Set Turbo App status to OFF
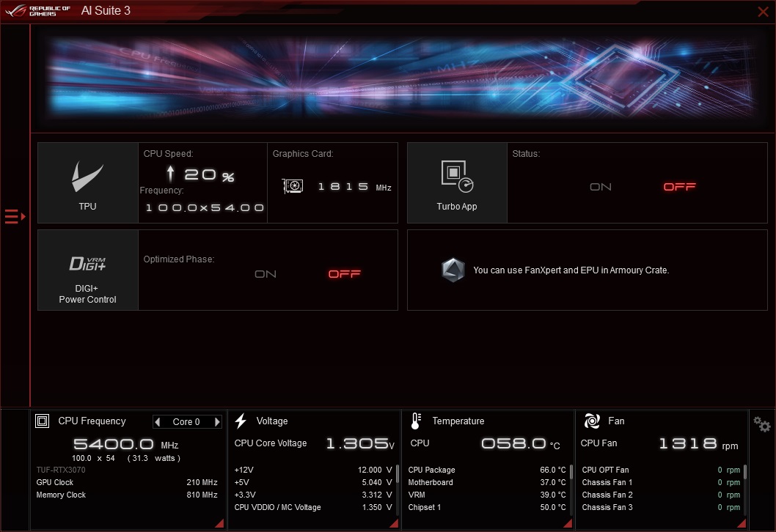Screen dimensions: 776x532 (679, 187)
